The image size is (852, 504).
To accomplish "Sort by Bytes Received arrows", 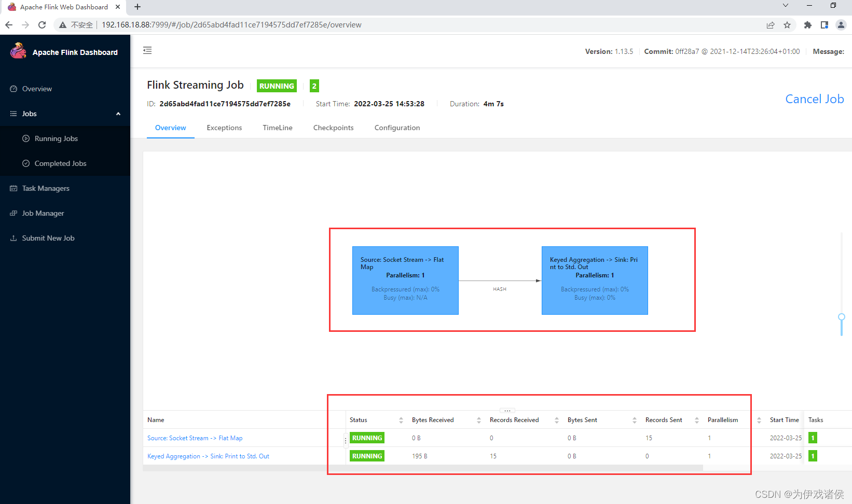I will pos(479,420).
